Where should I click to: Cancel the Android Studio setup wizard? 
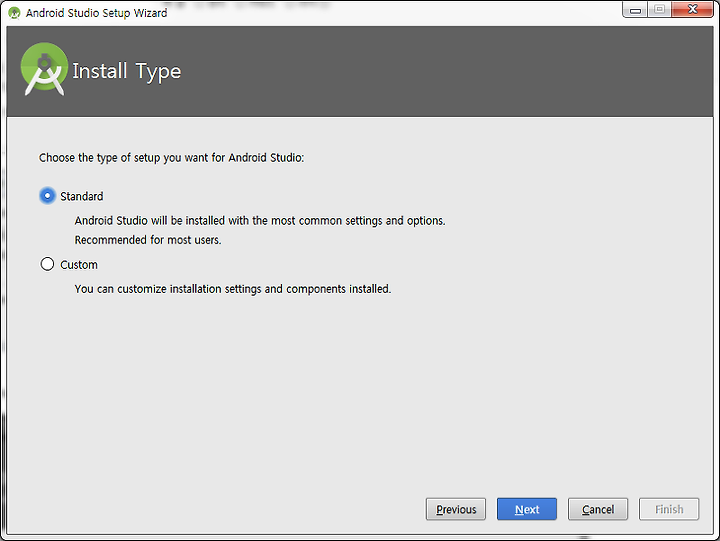(x=597, y=509)
